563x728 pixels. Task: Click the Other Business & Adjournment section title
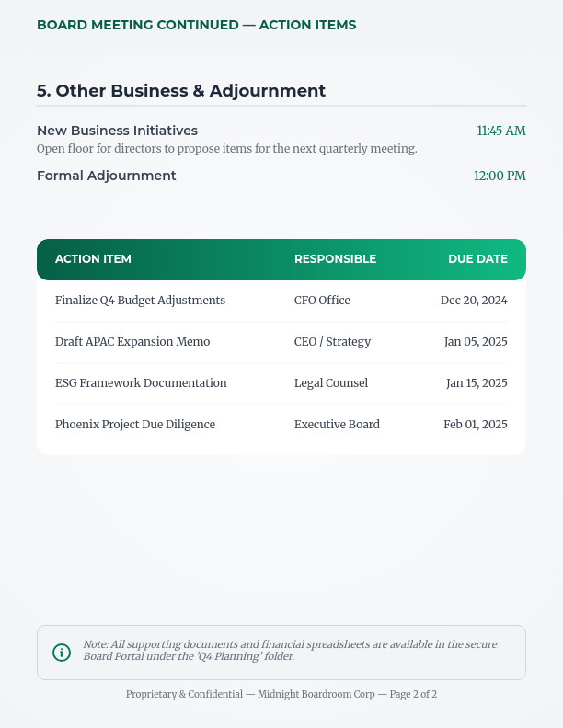pyautogui.click(x=181, y=91)
